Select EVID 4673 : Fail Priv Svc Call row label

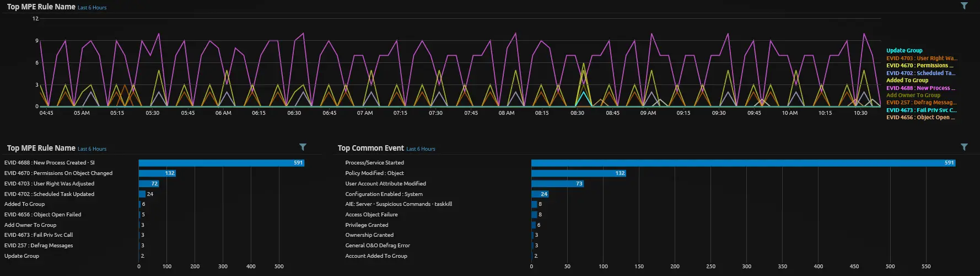pyautogui.click(x=39, y=235)
